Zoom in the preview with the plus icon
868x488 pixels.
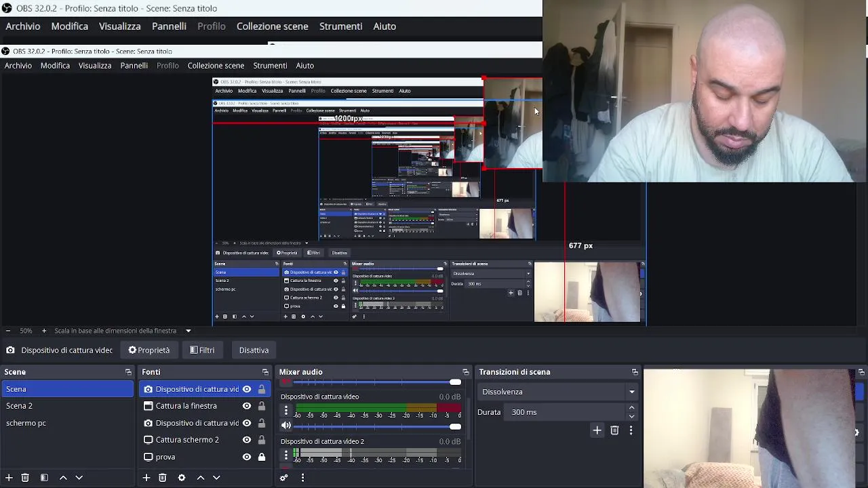pyautogui.click(x=44, y=331)
